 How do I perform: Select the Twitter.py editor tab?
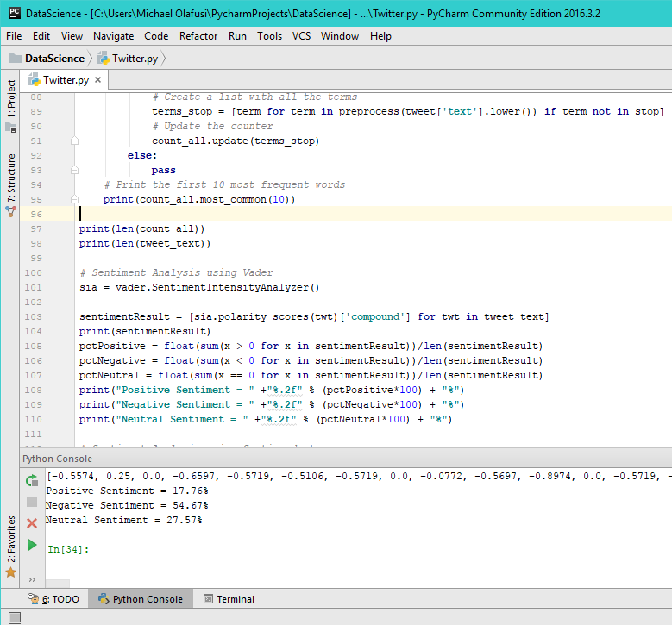click(66, 80)
